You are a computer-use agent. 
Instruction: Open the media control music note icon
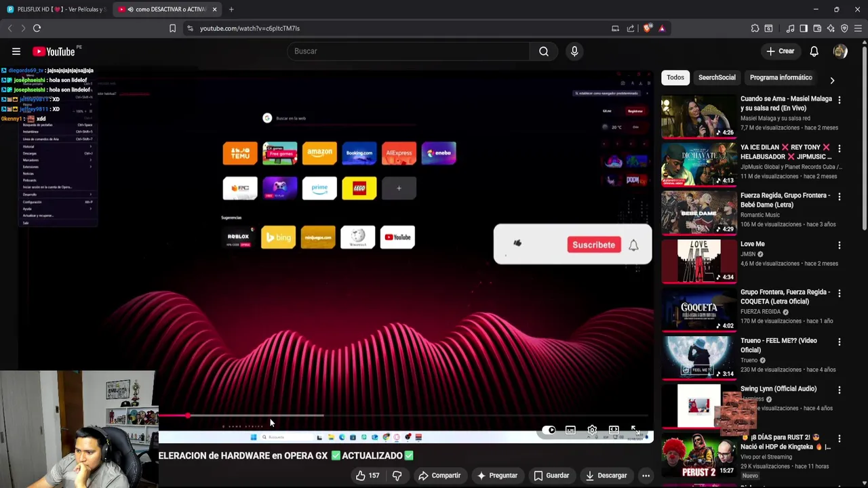(790, 28)
